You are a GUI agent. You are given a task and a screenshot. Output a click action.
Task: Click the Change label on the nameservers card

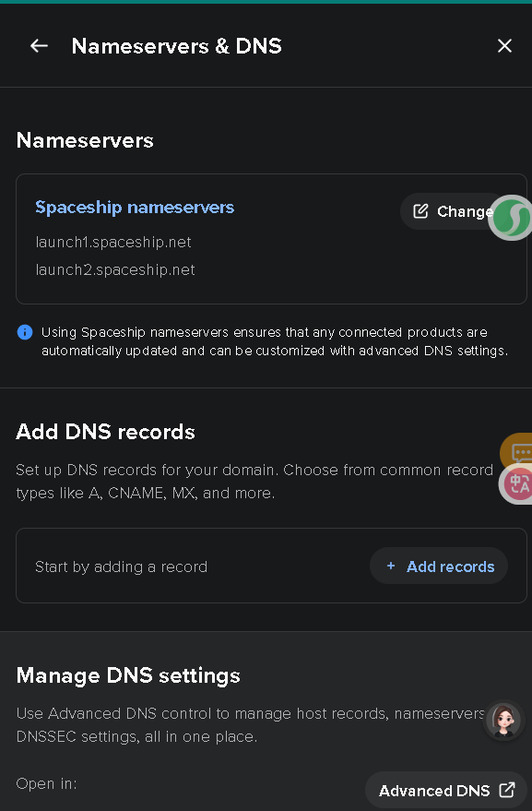click(465, 211)
